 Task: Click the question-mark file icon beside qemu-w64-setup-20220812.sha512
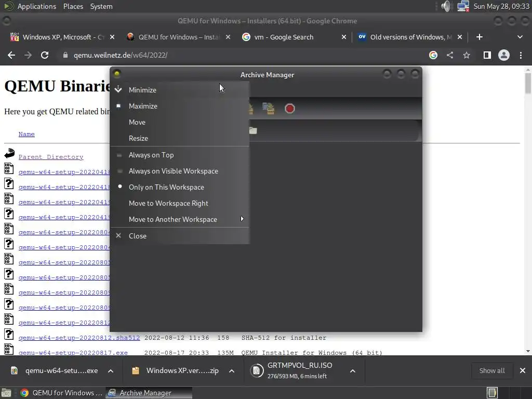[x=9, y=334]
